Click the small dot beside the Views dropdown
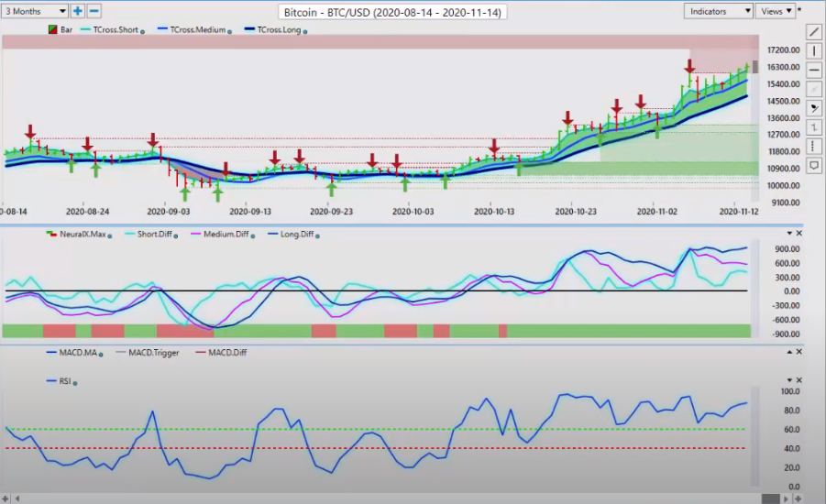This screenshot has height=504, width=826. click(799, 9)
